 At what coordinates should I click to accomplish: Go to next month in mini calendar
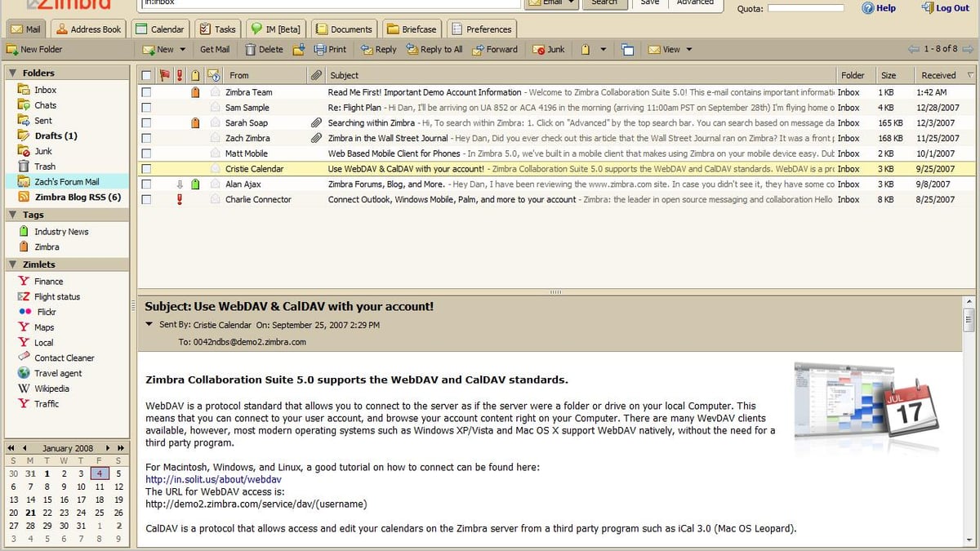109,448
